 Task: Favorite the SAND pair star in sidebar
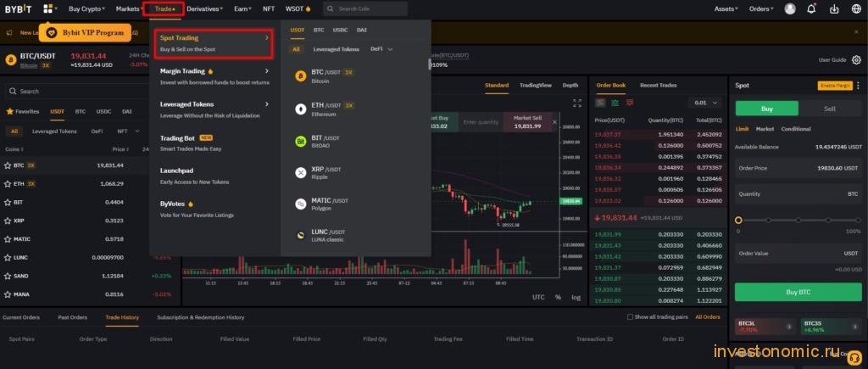[8, 276]
